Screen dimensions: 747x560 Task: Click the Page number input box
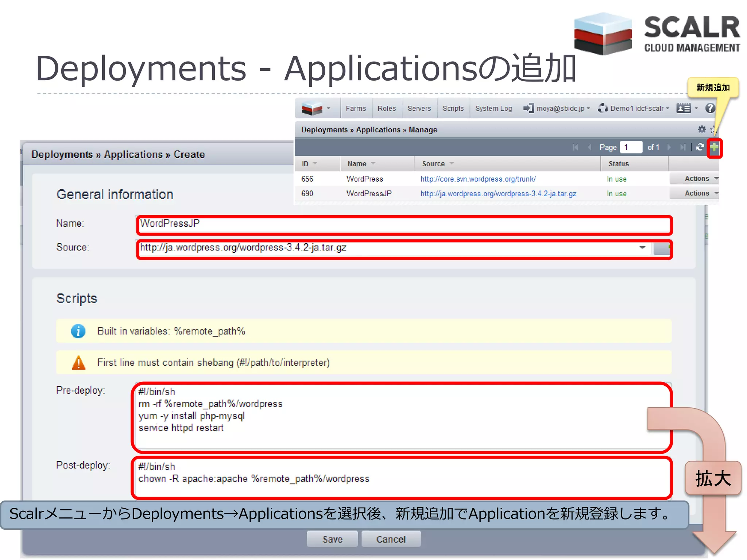[x=631, y=147]
